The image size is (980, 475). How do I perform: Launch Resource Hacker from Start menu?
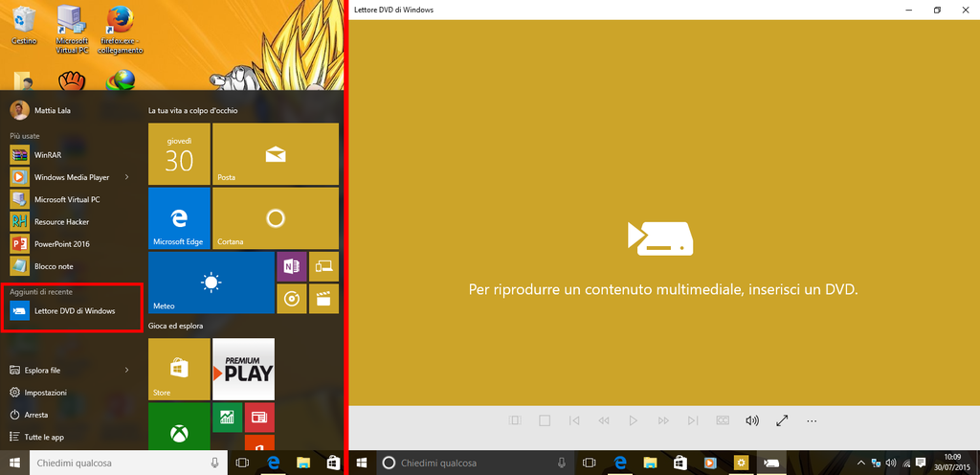pyautogui.click(x=72, y=222)
